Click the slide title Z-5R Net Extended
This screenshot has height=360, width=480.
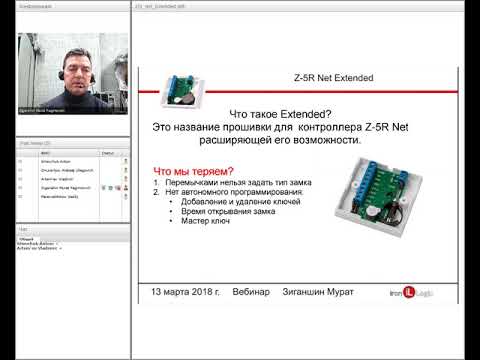coord(334,78)
